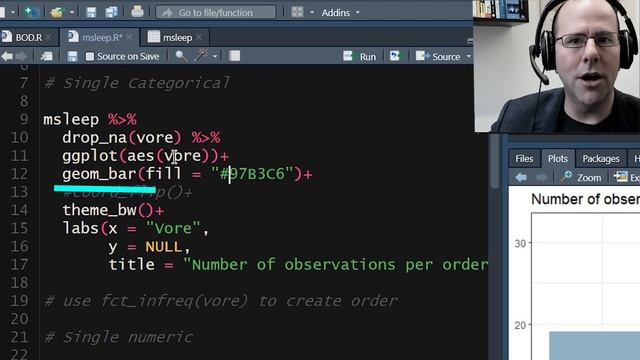Click the Print icon in the top toolbar
The image size is (640, 360).
tap(137, 12)
